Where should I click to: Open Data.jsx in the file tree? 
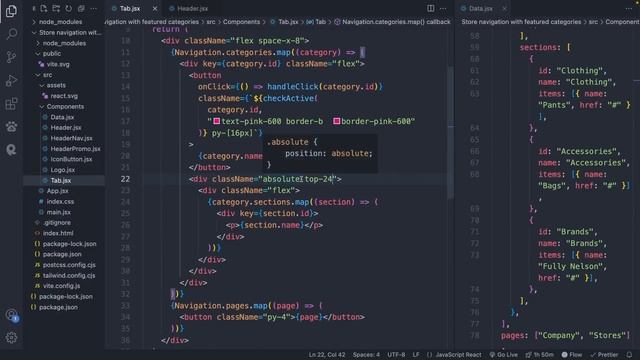[62, 117]
